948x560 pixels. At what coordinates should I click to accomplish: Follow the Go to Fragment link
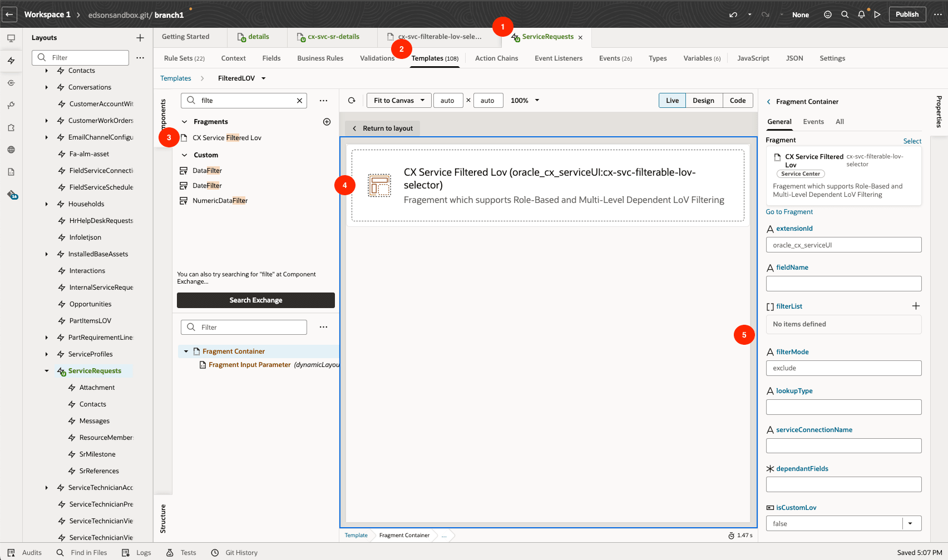[789, 212]
